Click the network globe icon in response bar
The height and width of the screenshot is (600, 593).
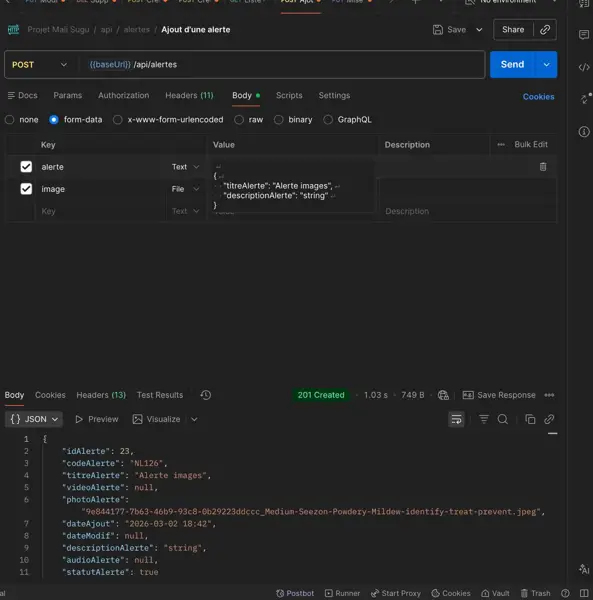coord(443,395)
